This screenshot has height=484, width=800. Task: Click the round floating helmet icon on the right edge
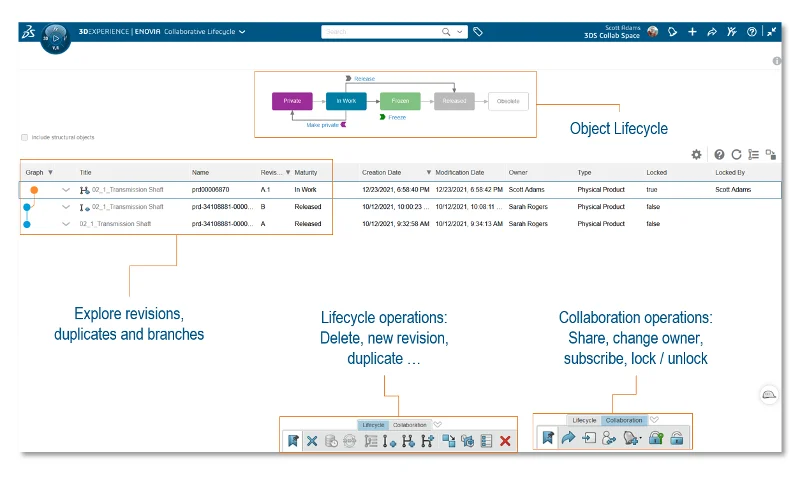point(769,395)
